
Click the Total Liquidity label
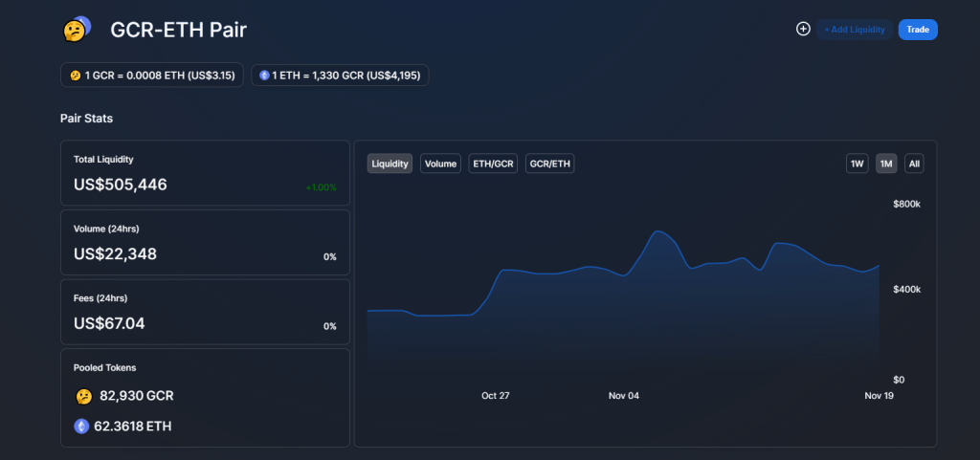[103, 159]
